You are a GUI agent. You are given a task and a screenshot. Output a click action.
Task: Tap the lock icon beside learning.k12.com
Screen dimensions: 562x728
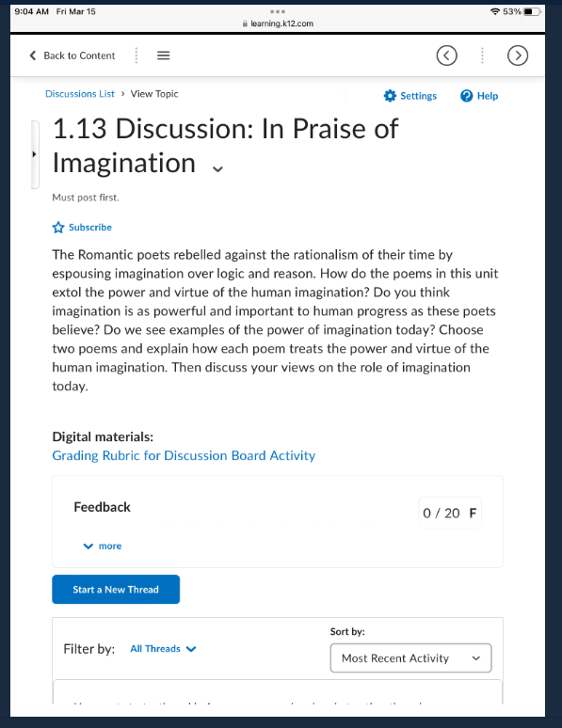(x=245, y=24)
